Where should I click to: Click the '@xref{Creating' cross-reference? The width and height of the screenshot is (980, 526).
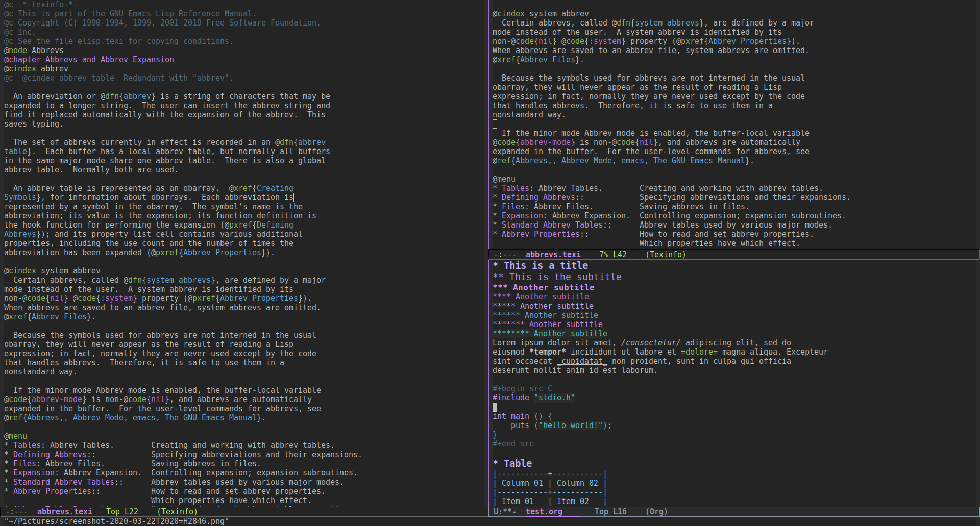coord(261,188)
